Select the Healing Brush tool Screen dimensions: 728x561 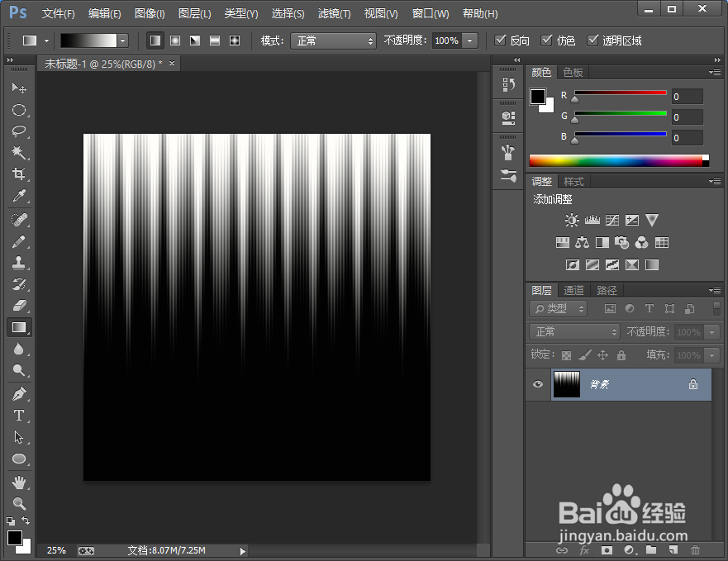(19, 219)
